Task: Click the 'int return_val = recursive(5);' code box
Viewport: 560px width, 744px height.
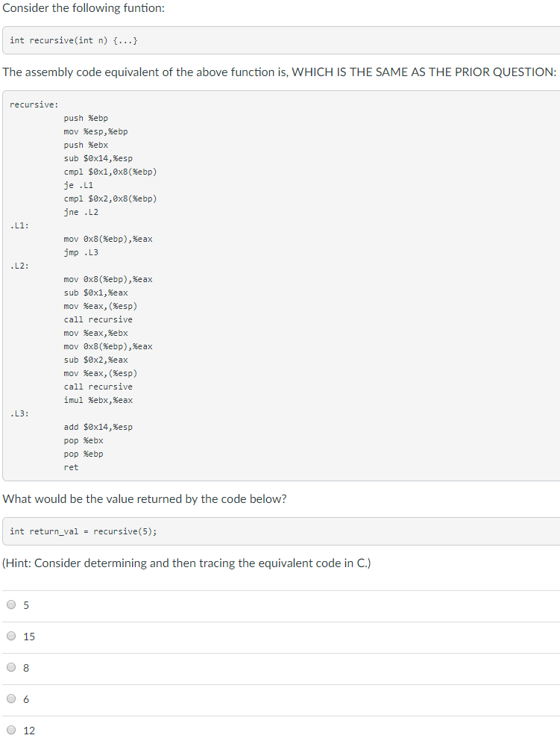Action: click(281, 531)
